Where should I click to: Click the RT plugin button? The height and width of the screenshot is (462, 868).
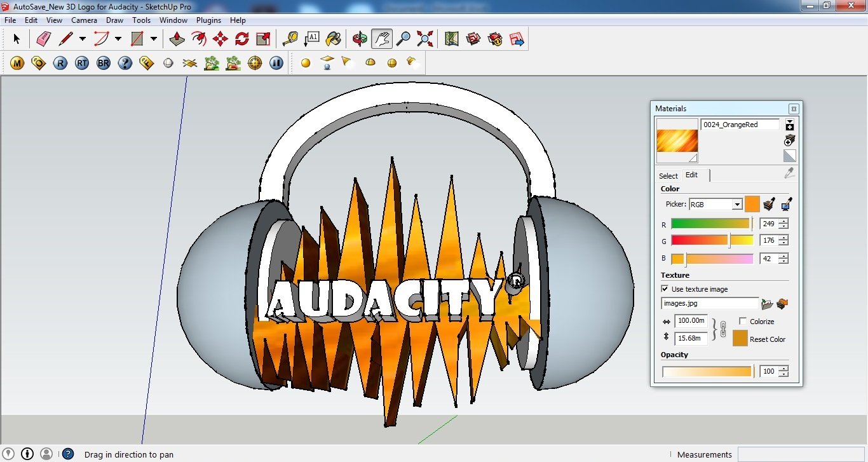(82, 63)
